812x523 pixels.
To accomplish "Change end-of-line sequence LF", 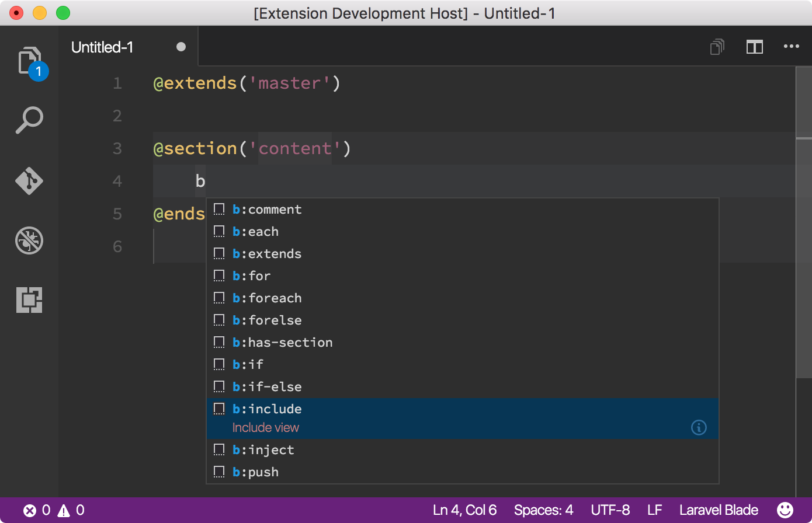I will [655, 510].
